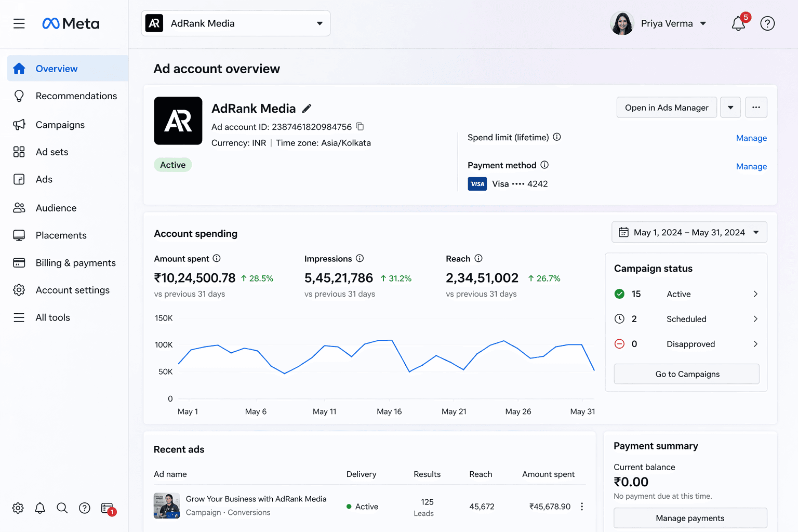The width and height of the screenshot is (798, 532).
Task: Show info for Reach metric
Action: 478,258
